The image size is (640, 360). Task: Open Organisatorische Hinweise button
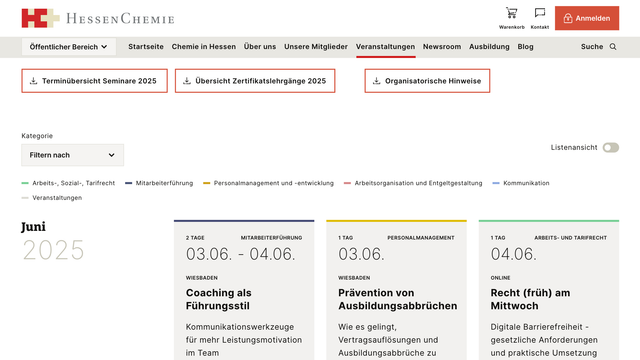[427, 81]
